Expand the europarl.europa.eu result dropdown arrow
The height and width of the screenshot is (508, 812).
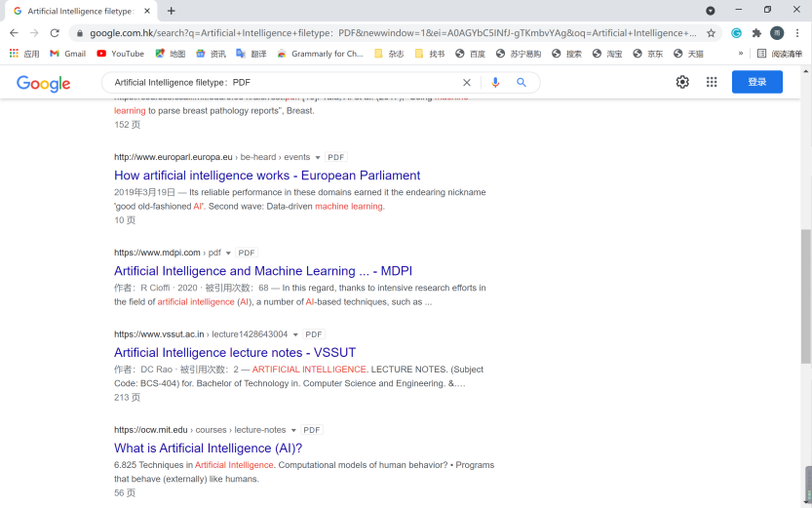click(318, 157)
